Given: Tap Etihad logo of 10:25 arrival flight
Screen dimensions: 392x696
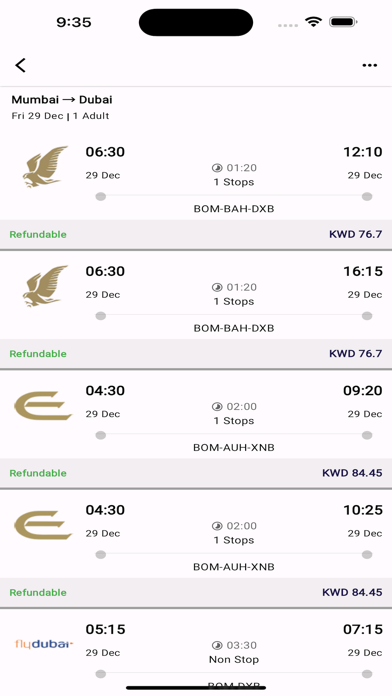Looking at the screenshot, I should pyautogui.click(x=43, y=525).
